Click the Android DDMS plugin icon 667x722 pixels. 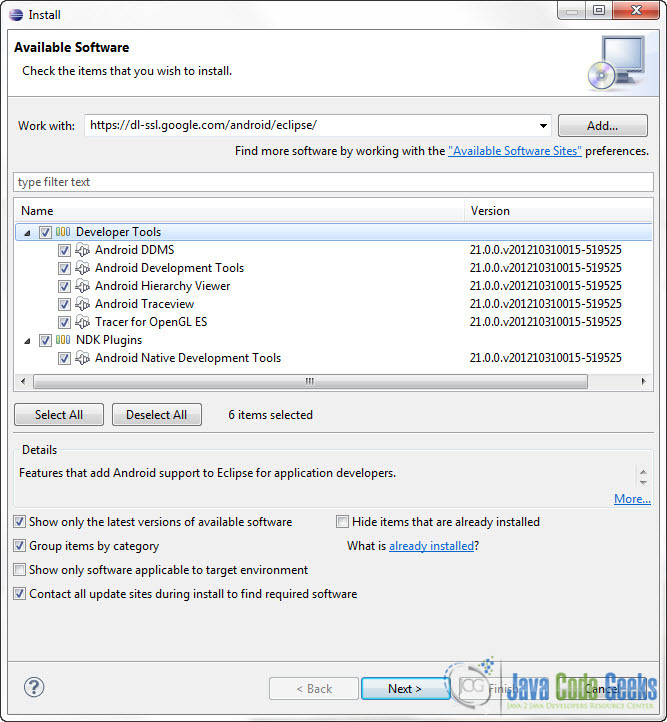(x=82, y=250)
